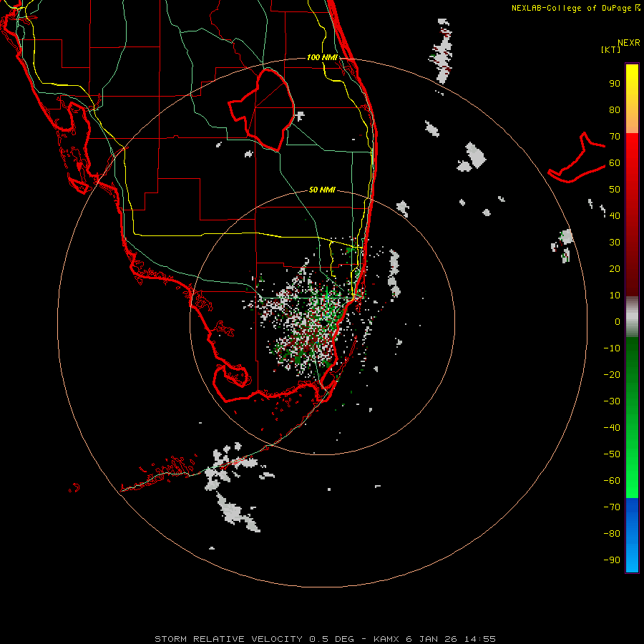Click the [KT] units label
Image resolution: width=644 pixels, height=644 pixels.
610,49
